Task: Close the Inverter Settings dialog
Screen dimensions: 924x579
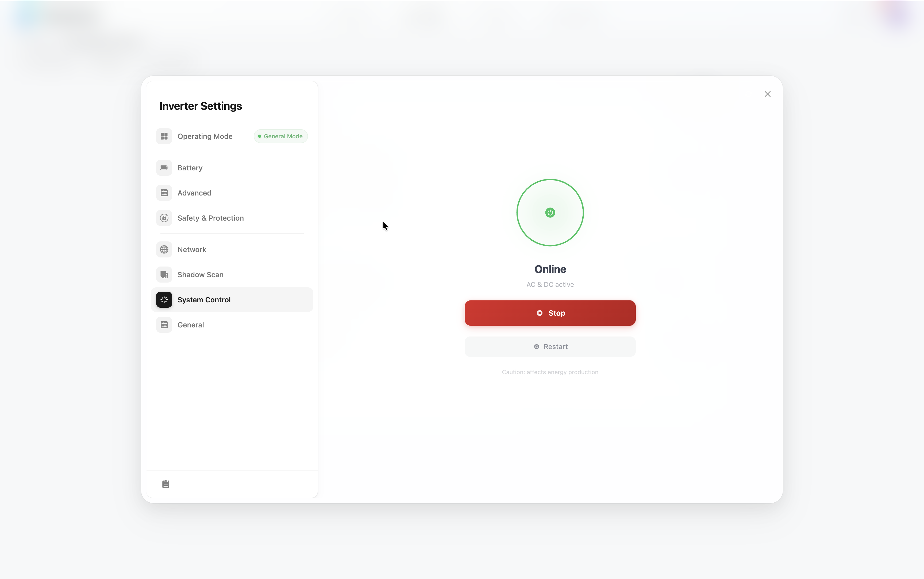Action: tap(767, 94)
